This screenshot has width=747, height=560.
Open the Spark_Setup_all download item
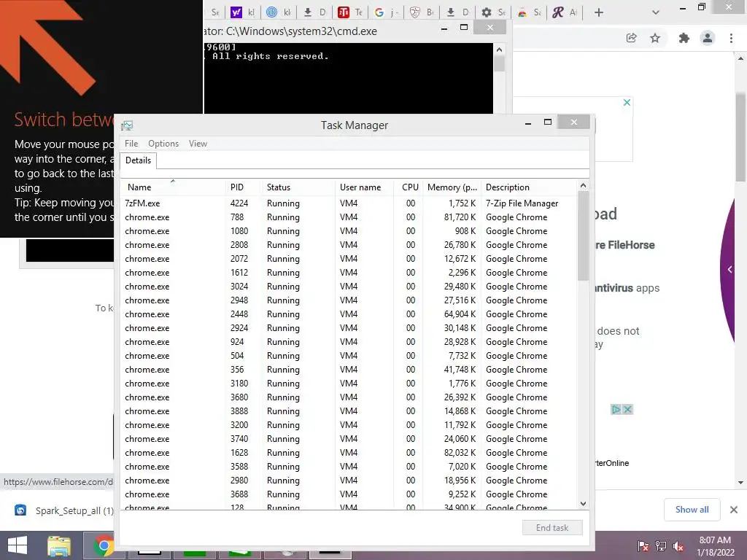[x=64, y=510]
